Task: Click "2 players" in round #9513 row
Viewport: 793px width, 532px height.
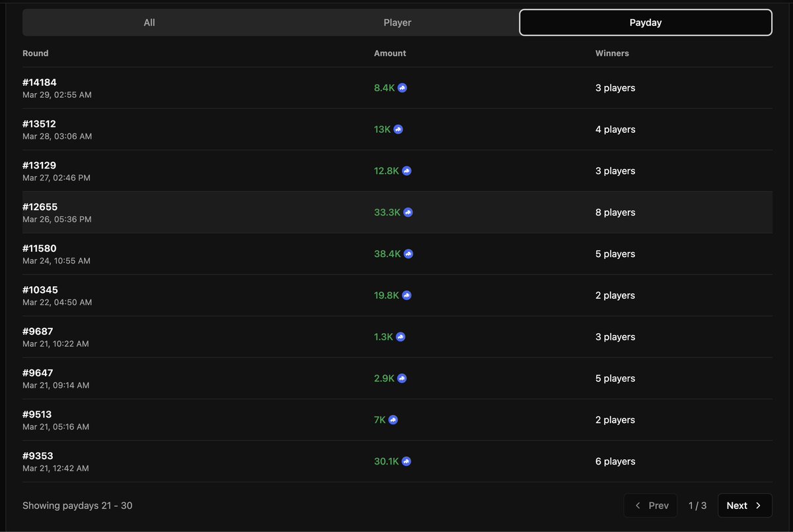Action: [615, 420]
